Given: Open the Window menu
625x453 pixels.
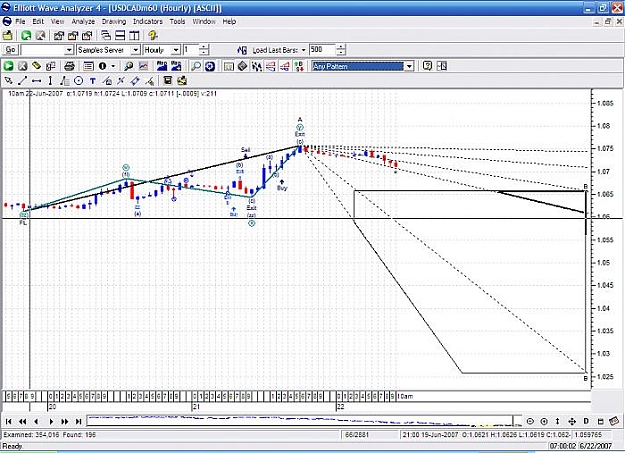Looking at the screenshot, I should coord(204,22).
